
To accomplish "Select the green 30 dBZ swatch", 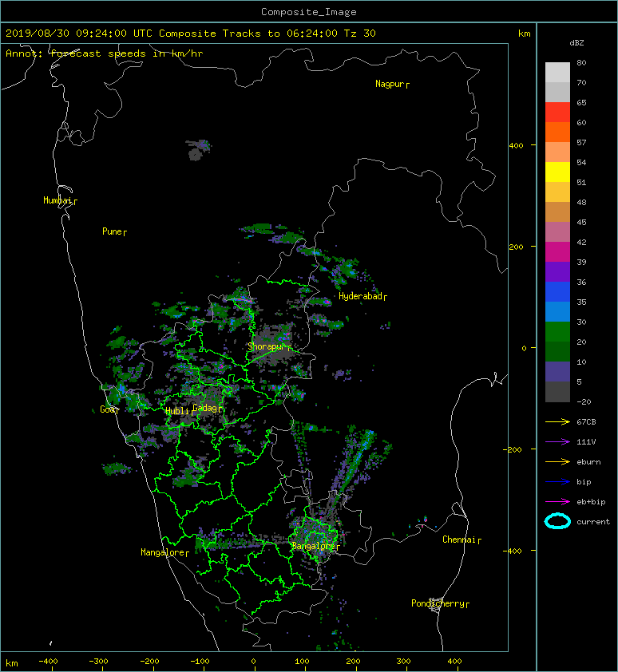I will (557, 331).
